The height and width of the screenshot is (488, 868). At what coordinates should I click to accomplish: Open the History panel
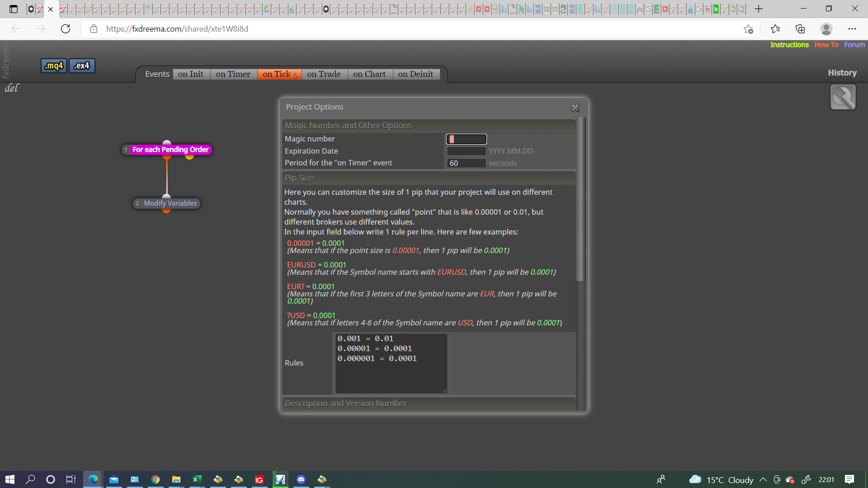pyautogui.click(x=842, y=73)
